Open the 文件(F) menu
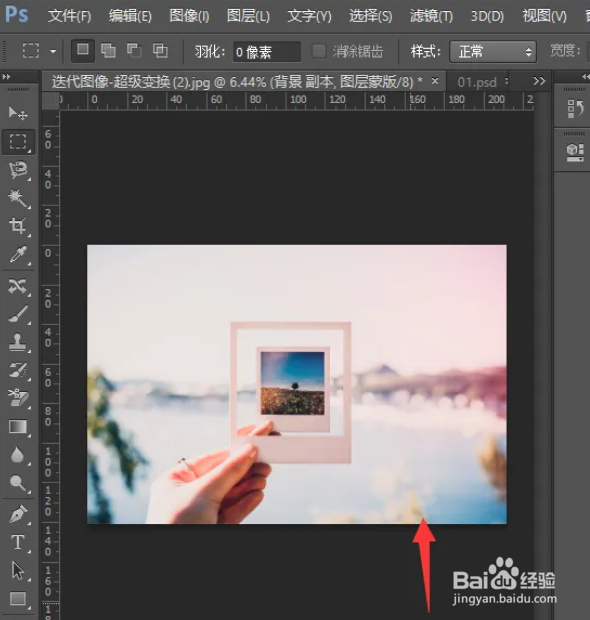This screenshot has width=590, height=620. (x=70, y=16)
